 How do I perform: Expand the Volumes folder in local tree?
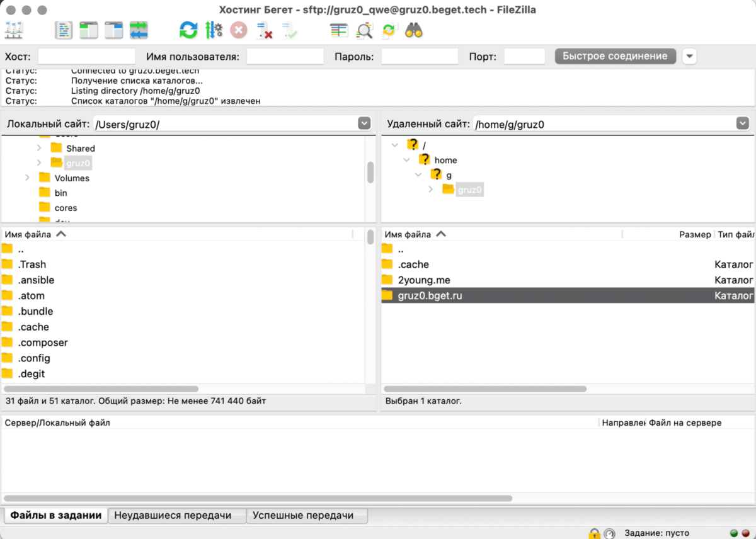(27, 178)
